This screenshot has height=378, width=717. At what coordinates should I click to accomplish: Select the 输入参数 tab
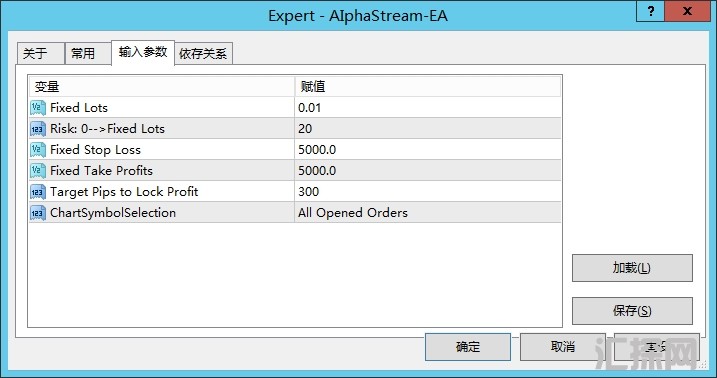coord(143,52)
